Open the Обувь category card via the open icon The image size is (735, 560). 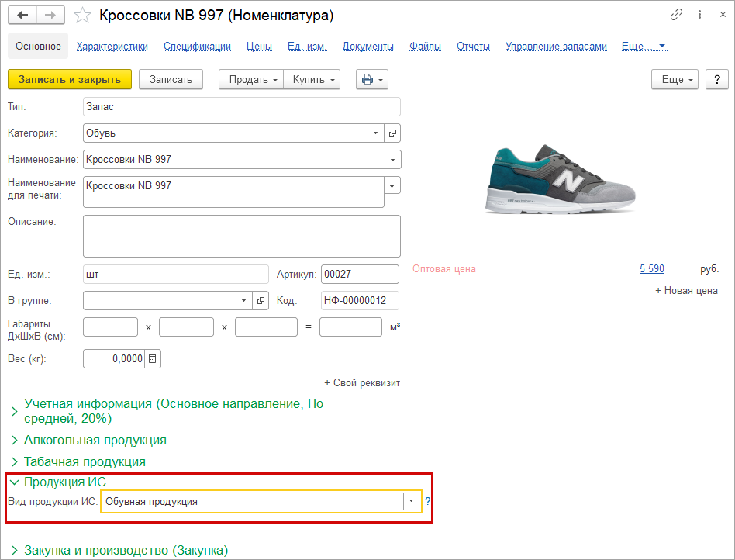tap(392, 133)
